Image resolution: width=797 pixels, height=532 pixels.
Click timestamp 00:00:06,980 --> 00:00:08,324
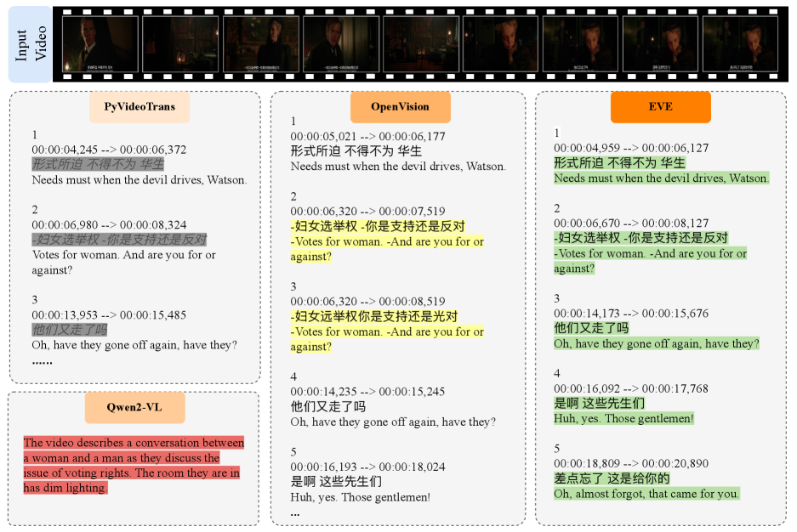pyautogui.click(x=109, y=225)
